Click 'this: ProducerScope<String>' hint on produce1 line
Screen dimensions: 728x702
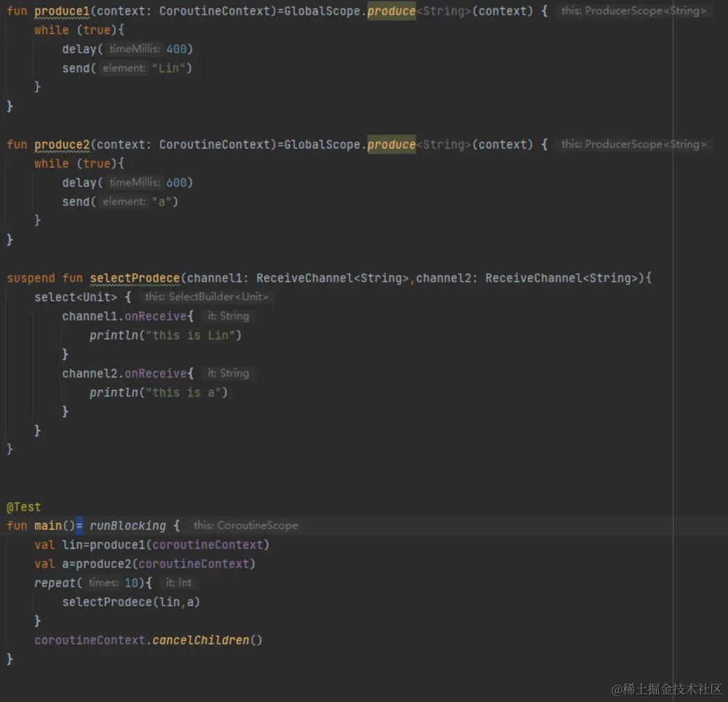click(x=634, y=10)
